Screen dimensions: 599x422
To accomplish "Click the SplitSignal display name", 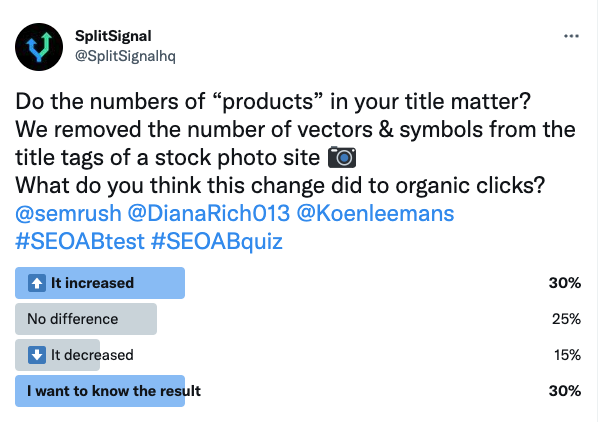I will point(113,36).
